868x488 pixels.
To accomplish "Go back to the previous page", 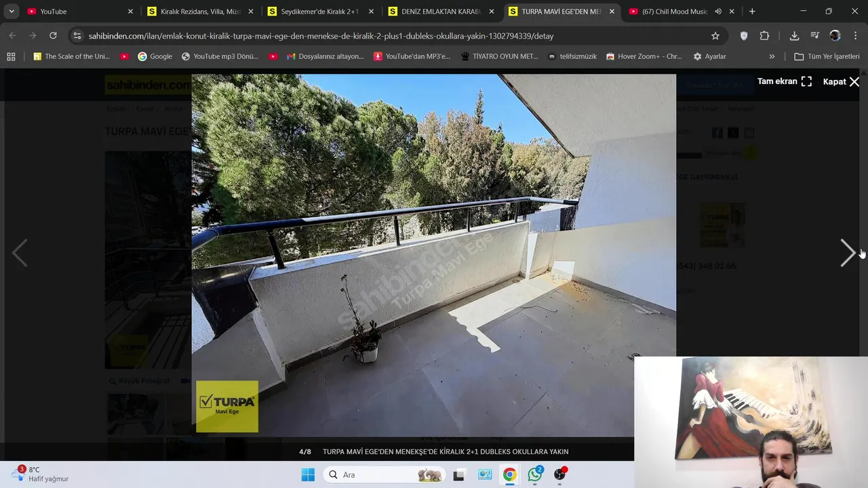I will 13,36.
